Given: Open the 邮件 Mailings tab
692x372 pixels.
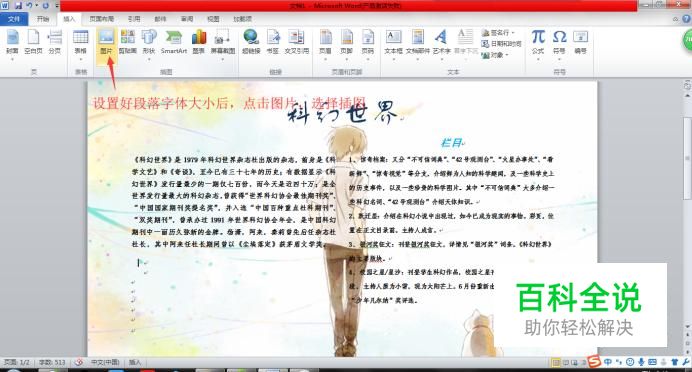Looking at the screenshot, I should [160, 19].
